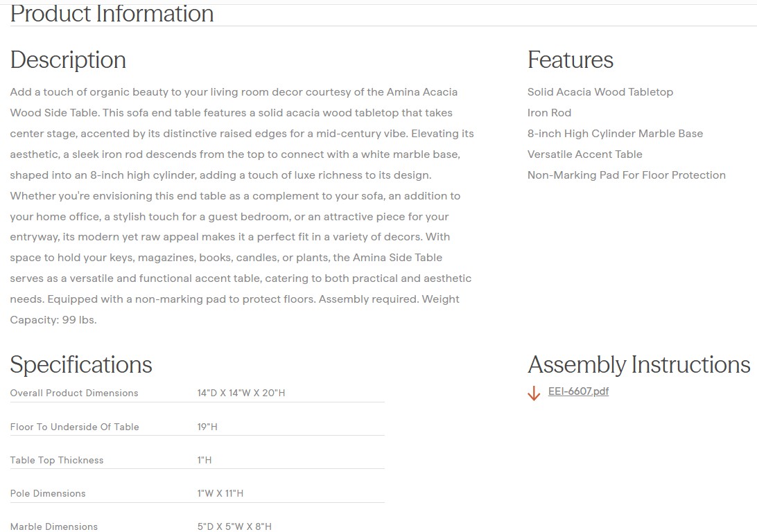This screenshot has width=757, height=532.
Task: Click the Features section heading
Action: (x=570, y=60)
